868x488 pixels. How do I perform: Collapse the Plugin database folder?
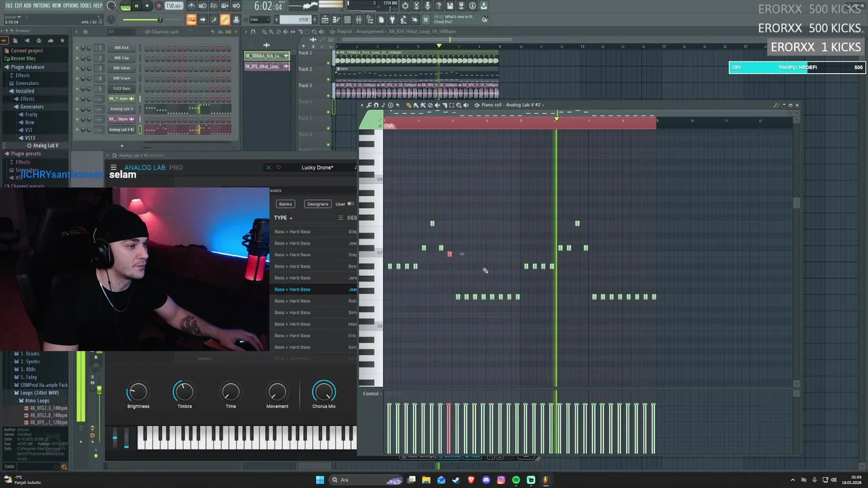27,67
